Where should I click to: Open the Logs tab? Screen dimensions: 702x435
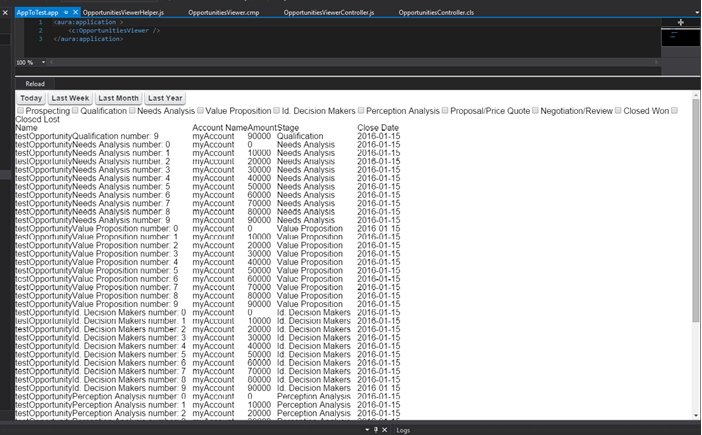[x=403, y=430]
